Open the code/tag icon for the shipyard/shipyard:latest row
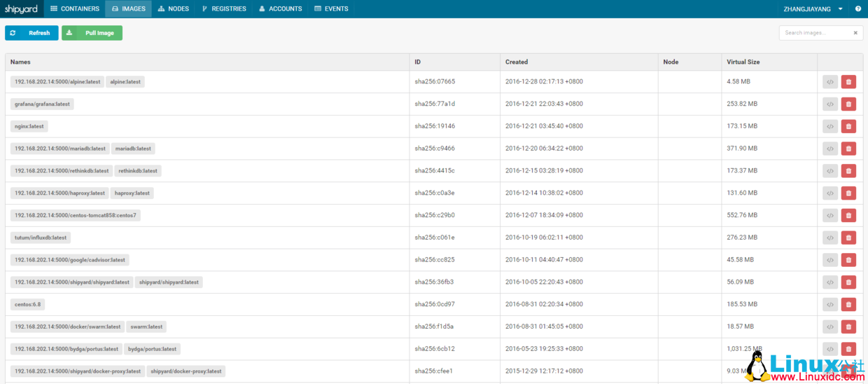The image size is (868, 384). coord(829,282)
